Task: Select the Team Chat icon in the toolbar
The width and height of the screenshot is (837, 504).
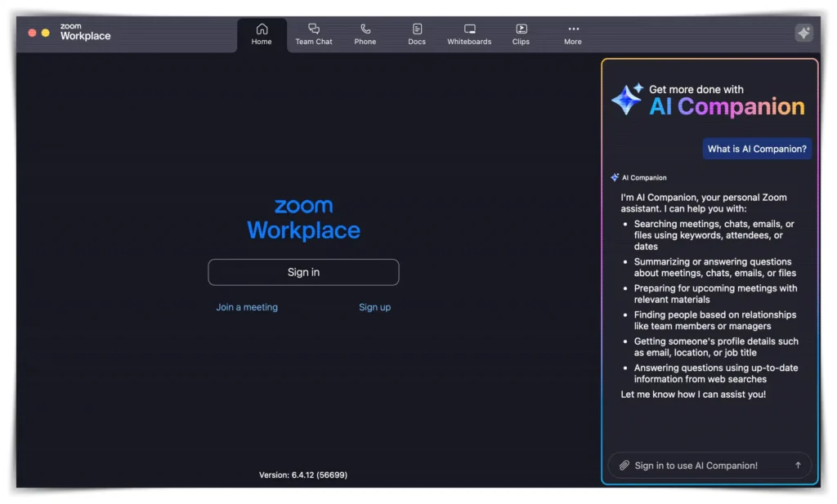Action: pos(313,28)
